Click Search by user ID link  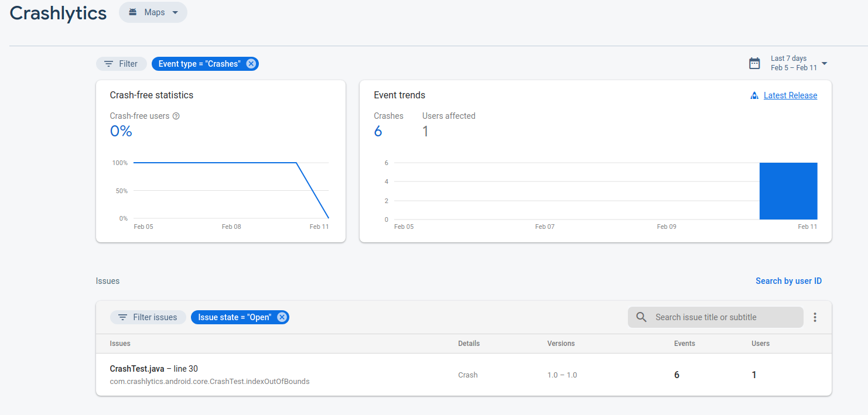[788, 281]
